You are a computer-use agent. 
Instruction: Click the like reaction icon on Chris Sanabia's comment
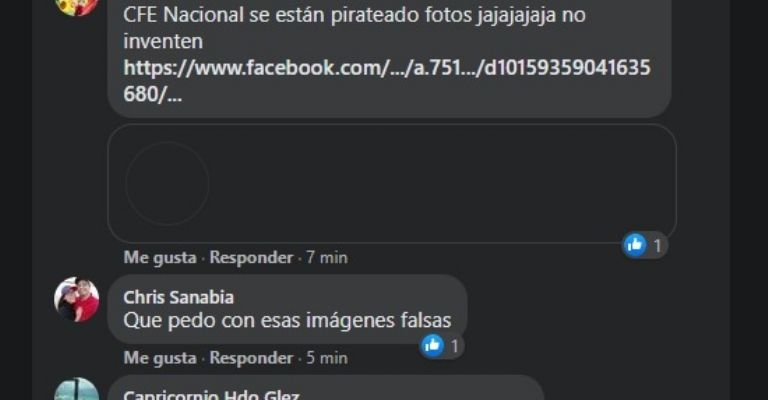point(432,345)
